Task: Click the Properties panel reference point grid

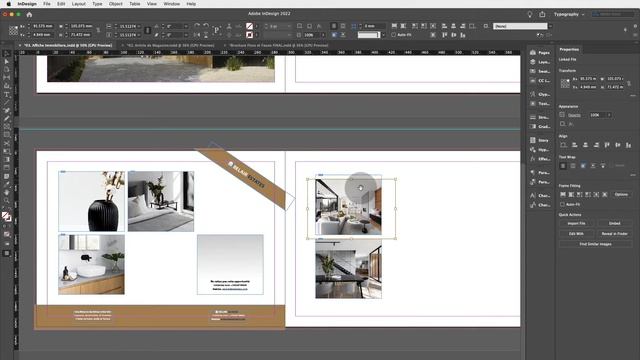Action: [565, 83]
